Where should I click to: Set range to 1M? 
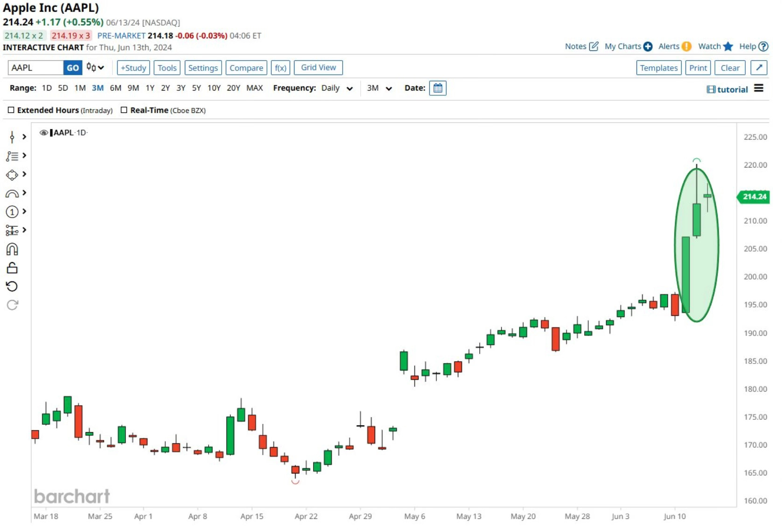(x=80, y=88)
